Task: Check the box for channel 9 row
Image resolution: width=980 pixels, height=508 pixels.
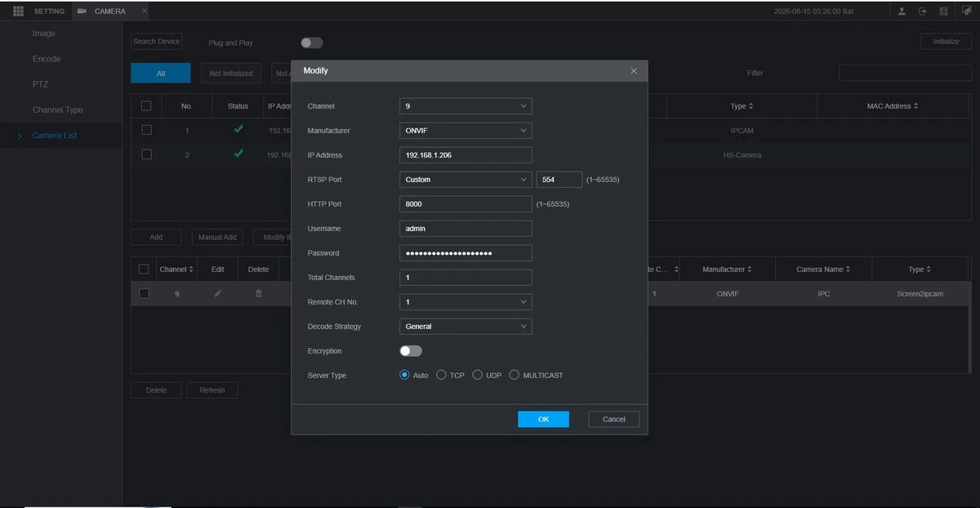Action: (144, 293)
